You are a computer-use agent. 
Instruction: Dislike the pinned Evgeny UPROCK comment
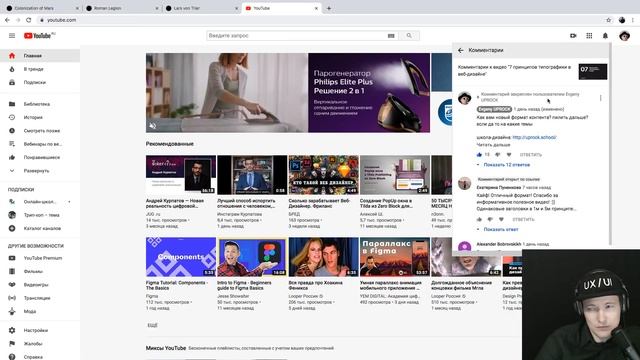[497, 155]
